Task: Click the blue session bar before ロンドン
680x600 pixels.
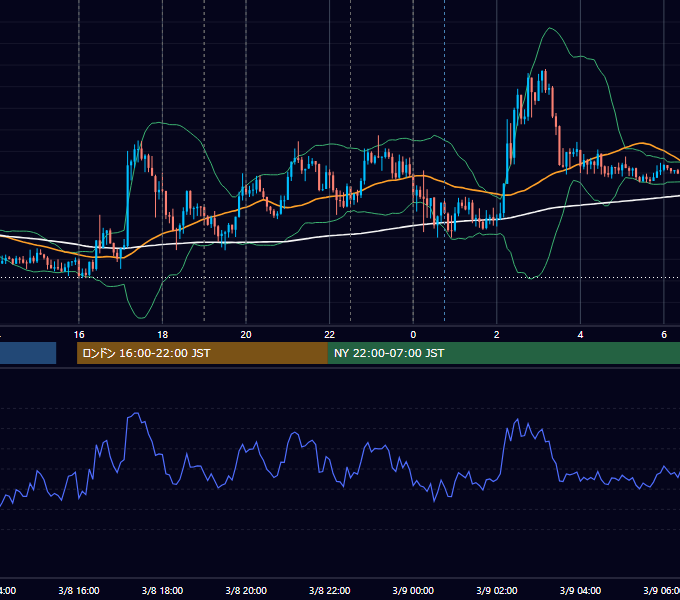Action: click(x=28, y=353)
